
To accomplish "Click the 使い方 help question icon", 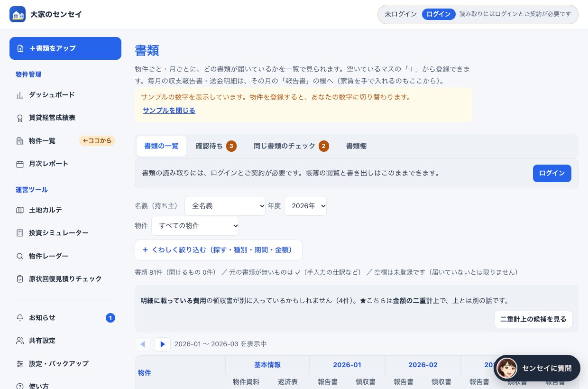I will (20, 386).
